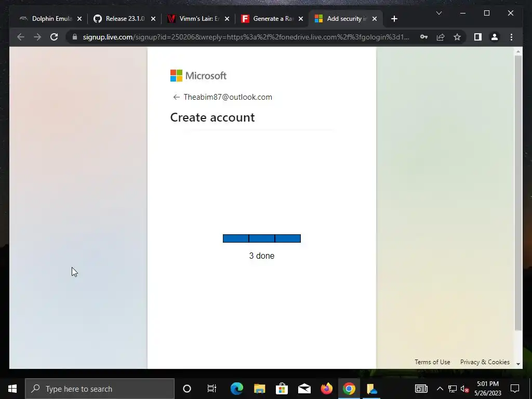Close the Release 23.1.0 tab

coord(153,19)
